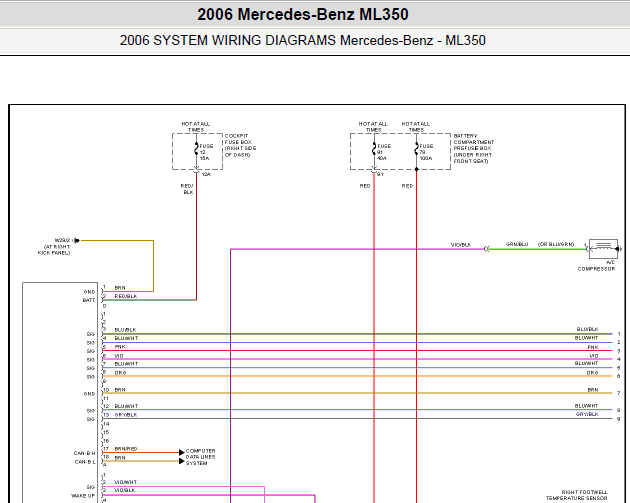Image resolution: width=630 pixels, height=503 pixels.
Task: Click the '(AT RIGHT KICK PANEL)' note
Action: pyautogui.click(x=54, y=249)
